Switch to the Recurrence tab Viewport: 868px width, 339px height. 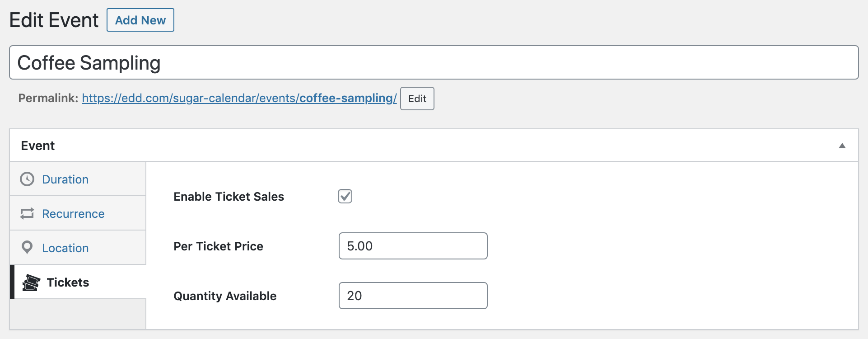tap(78, 213)
